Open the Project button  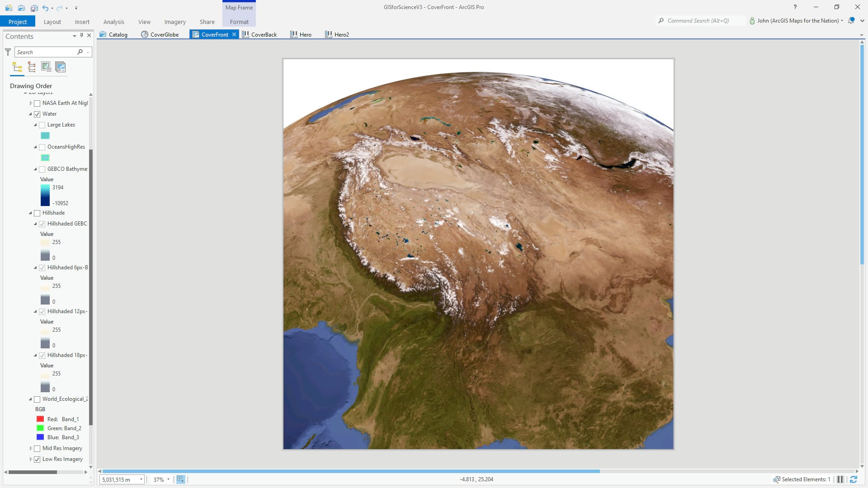(18, 22)
